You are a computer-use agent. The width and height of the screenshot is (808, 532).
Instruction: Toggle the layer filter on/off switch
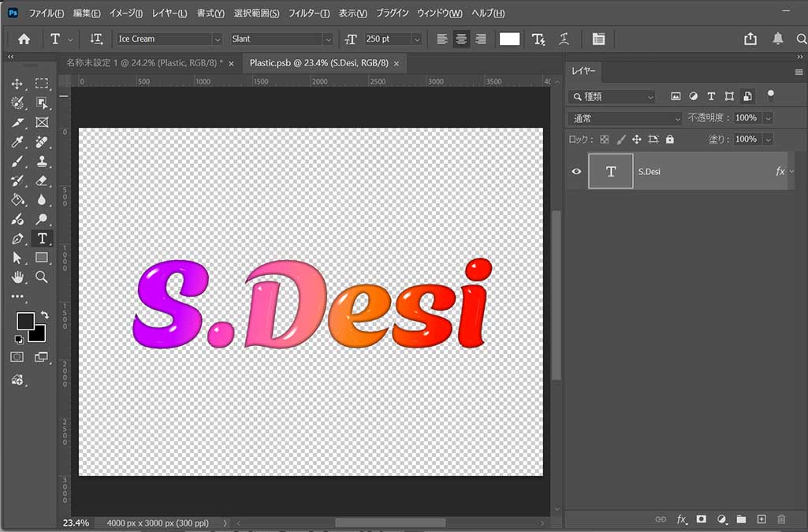[770, 95]
